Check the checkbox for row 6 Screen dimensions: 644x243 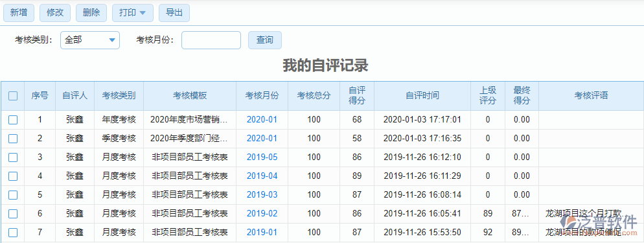(13, 214)
